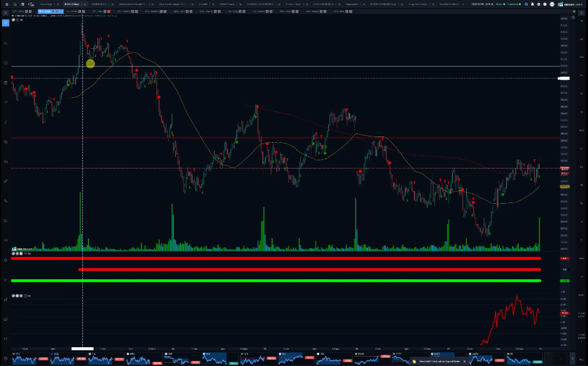The height and width of the screenshot is (366, 588).
Task: Click the Support Center help notification
Action: pyautogui.click(x=440, y=362)
